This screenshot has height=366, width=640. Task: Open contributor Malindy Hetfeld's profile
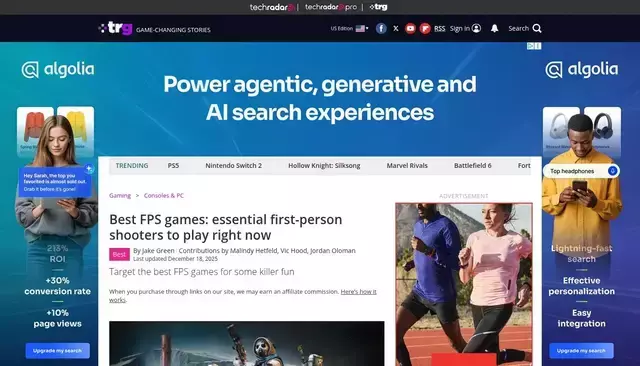pyautogui.click(x=253, y=251)
